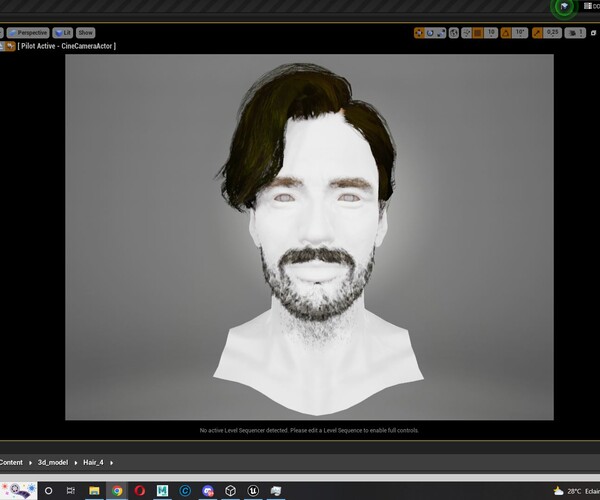
Task: Open the surface snapping options
Action: pos(466,33)
